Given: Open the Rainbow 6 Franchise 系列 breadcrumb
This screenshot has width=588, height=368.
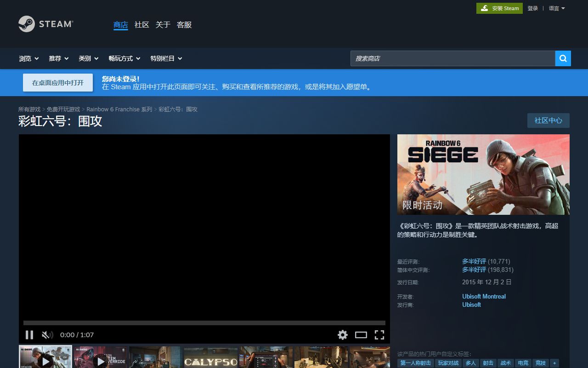Looking at the screenshot, I should coord(119,109).
